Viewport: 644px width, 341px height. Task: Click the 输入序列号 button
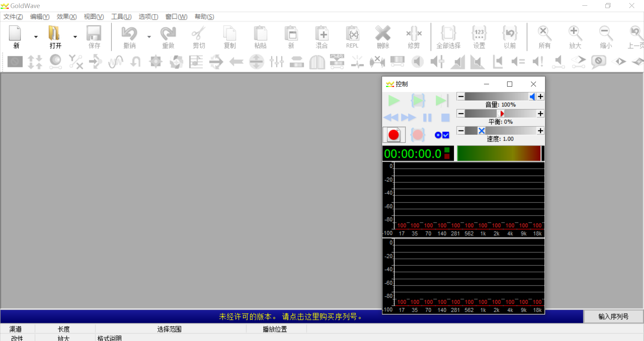click(x=613, y=316)
